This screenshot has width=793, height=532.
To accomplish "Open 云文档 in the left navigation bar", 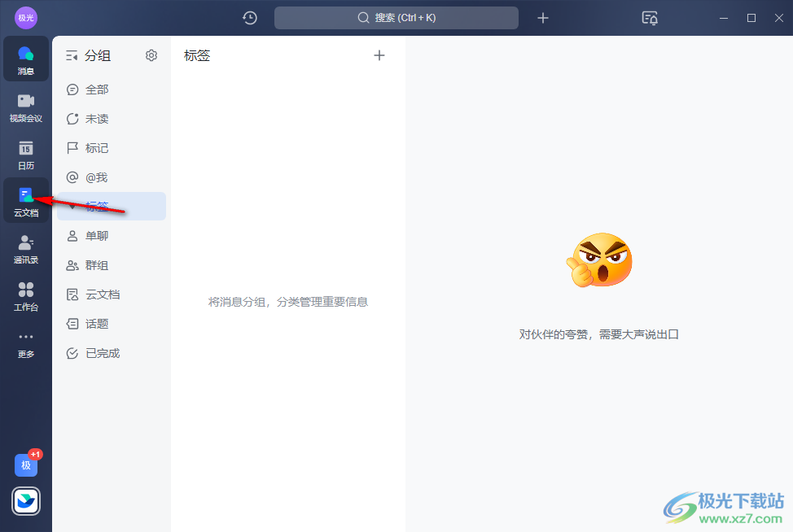I will (x=26, y=201).
